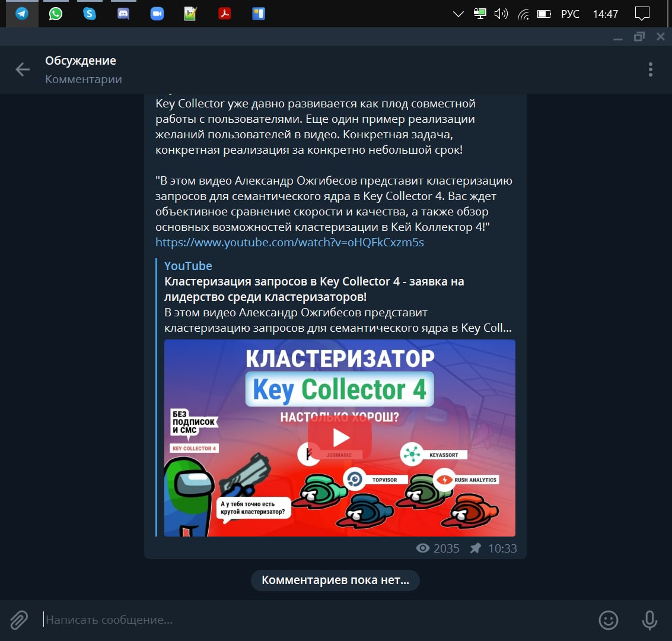Screen dimensions: 672x641
Task: Click the Комментарии subtitle
Action: pos(84,80)
